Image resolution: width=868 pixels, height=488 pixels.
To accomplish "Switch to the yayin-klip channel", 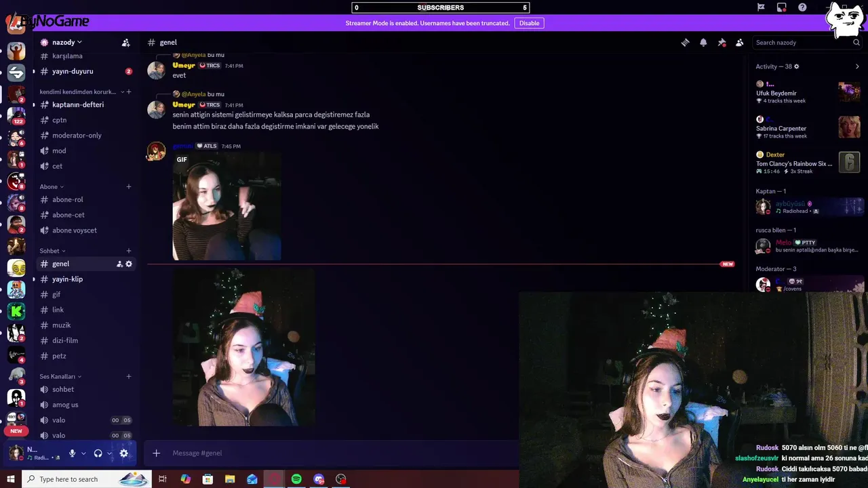I will pos(85,279).
